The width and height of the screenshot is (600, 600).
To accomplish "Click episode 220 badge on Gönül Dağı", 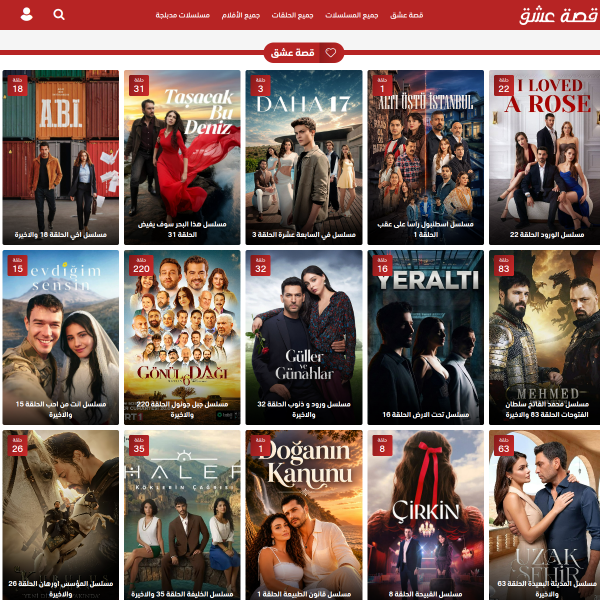I will (x=141, y=266).
